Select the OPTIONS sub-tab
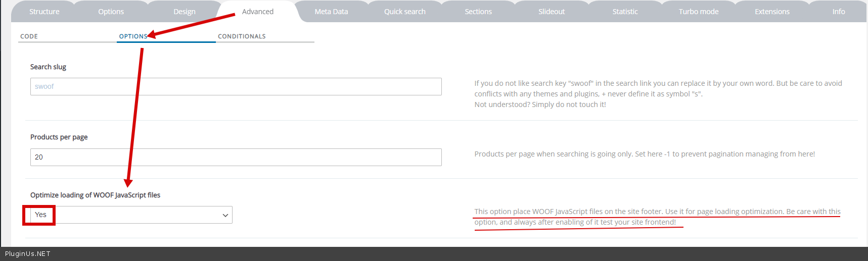The height and width of the screenshot is (261, 868). tap(133, 36)
